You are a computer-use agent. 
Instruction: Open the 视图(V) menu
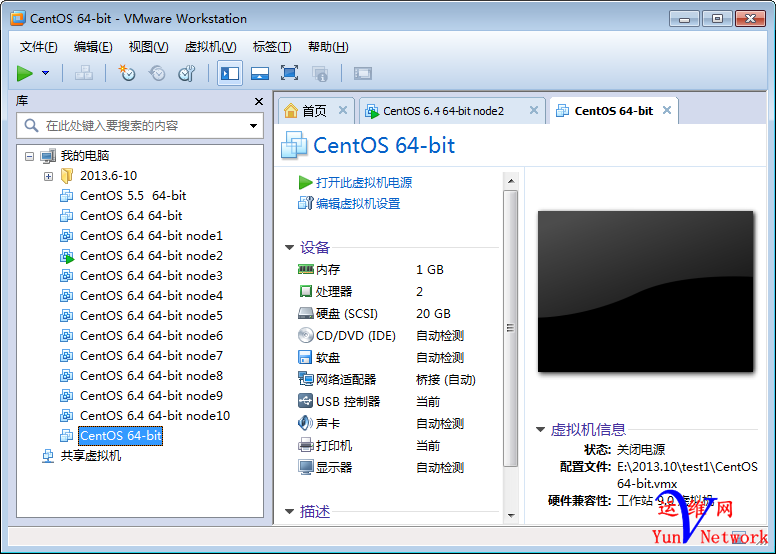(148, 47)
